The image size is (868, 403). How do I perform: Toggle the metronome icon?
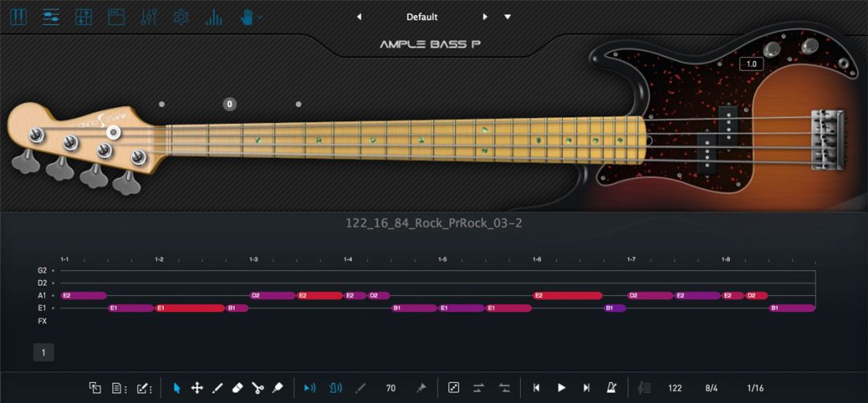point(612,388)
